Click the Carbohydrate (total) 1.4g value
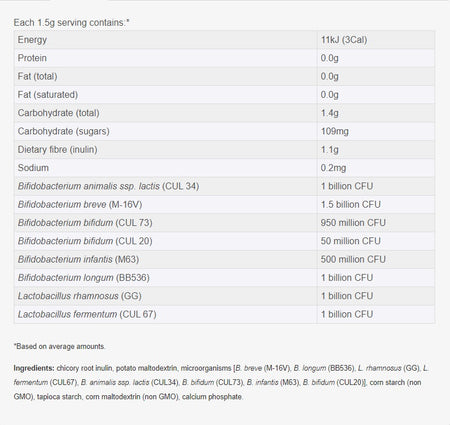 [329, 113]
